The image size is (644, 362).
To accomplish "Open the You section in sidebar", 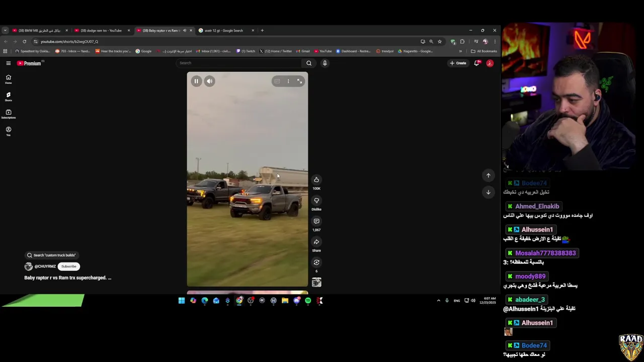I will 9,131.
